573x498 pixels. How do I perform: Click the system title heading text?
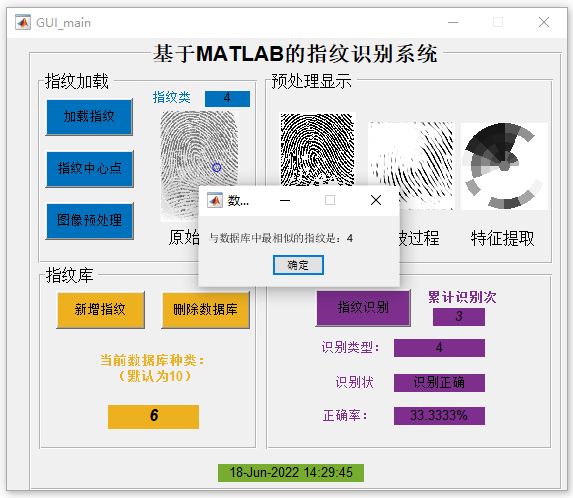tap(295, 54)
